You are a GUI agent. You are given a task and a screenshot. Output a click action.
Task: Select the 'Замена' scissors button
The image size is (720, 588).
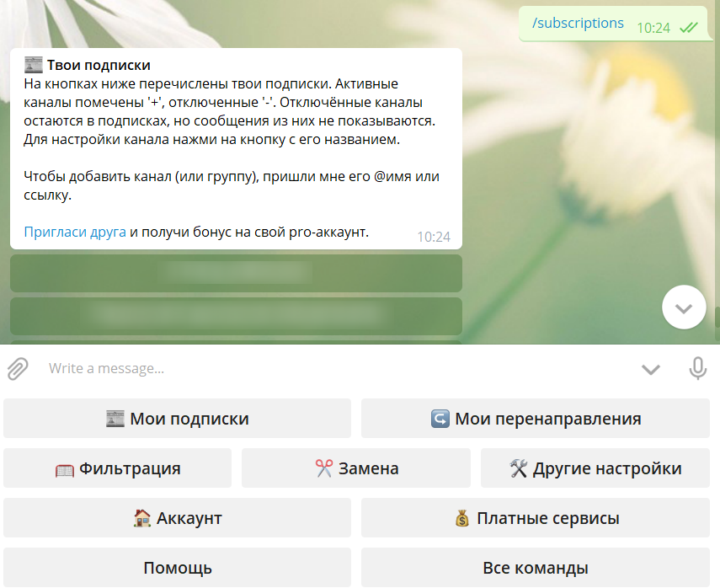pos(356,468)
